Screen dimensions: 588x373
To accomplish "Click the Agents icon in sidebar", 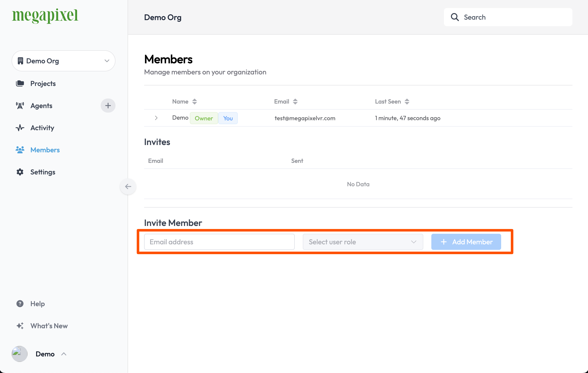I will [20, 105].
